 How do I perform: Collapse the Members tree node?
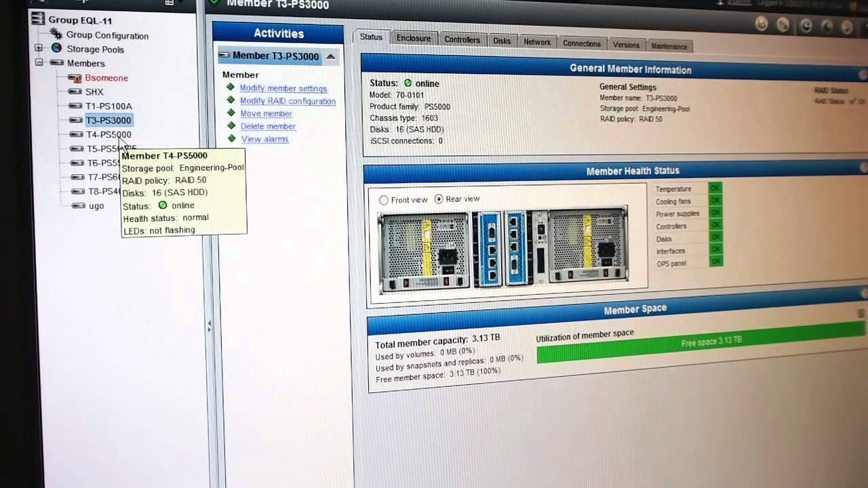pos(39,62)
